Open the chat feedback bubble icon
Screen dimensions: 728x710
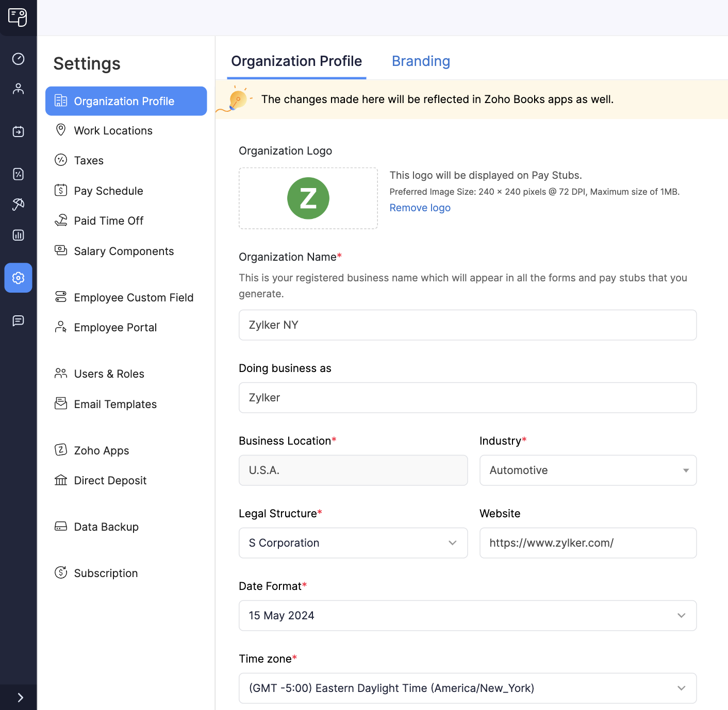tap(18, 321)
